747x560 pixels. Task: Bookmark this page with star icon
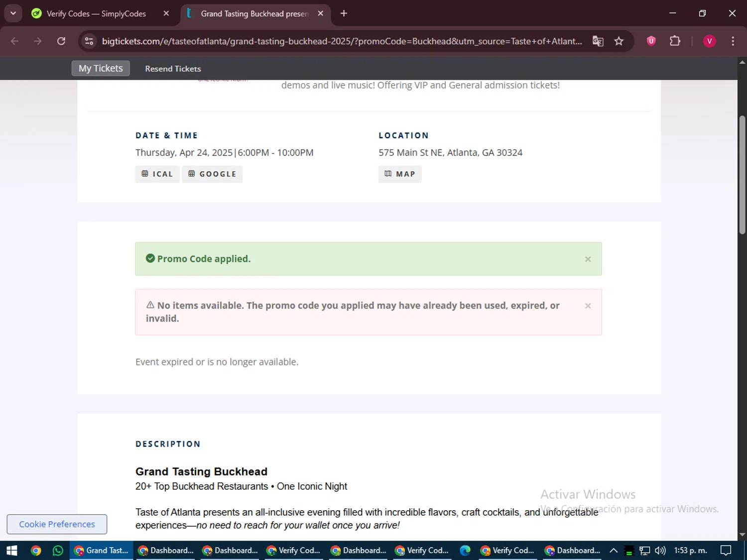coord(619,41)
